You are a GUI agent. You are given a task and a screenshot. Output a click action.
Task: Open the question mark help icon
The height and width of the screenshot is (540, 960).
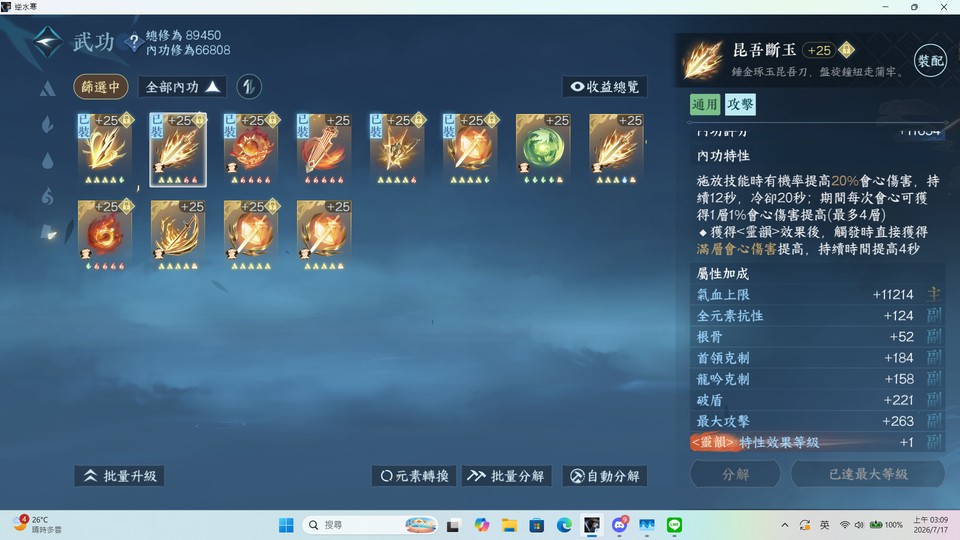[133, 42]
